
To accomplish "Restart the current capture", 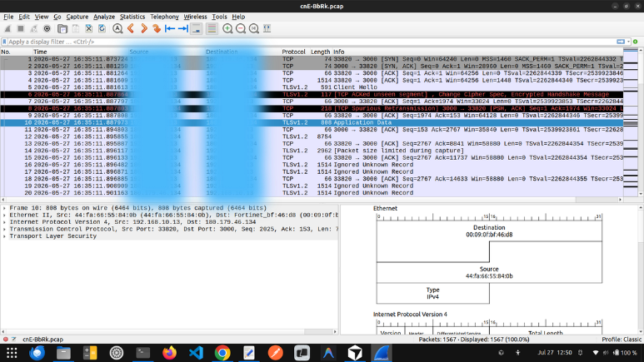I will (x=33, y=28).
